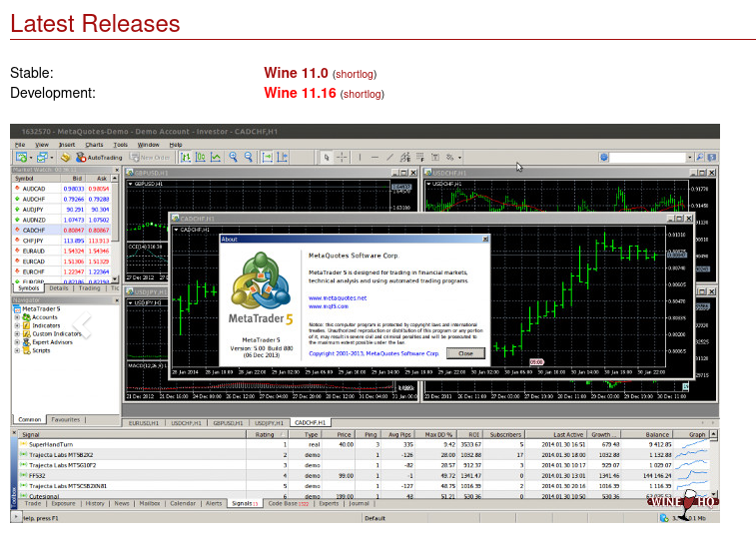Click the percent objects toolbar icon
Image resolution: width=756 pixels, height=535 pixels.
pos(450,157)
